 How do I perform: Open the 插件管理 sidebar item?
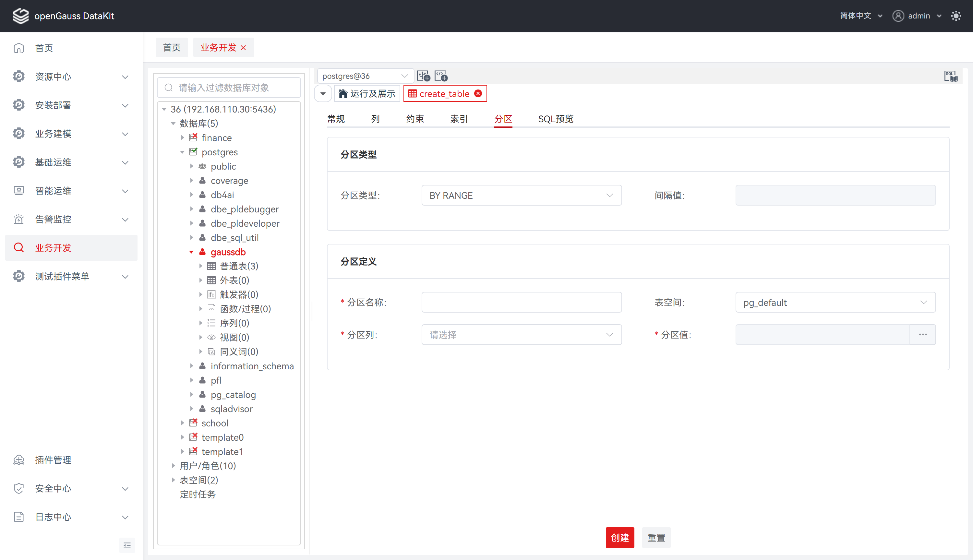point(53,460)
